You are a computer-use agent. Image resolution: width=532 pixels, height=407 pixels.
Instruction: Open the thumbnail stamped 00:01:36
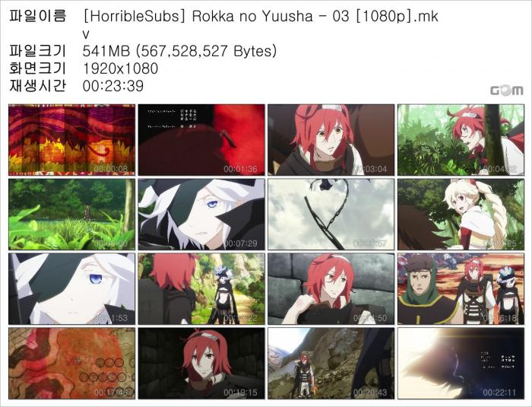pyautogui.click(x=201, y=140)
